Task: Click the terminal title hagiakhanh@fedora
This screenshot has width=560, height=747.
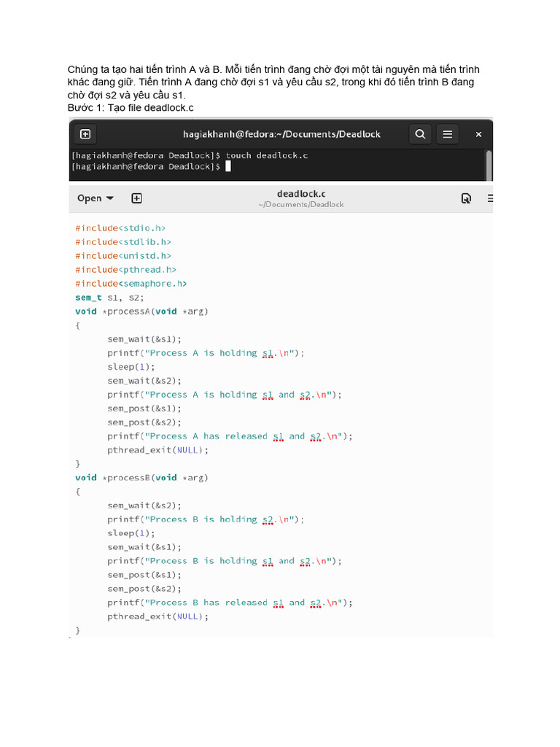Action: point(281,134)
